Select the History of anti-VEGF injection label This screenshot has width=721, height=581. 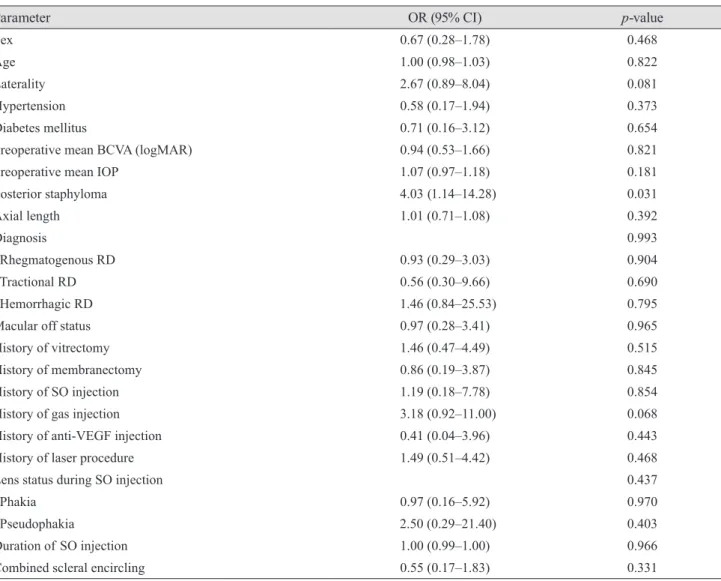[x=81, y=436]
